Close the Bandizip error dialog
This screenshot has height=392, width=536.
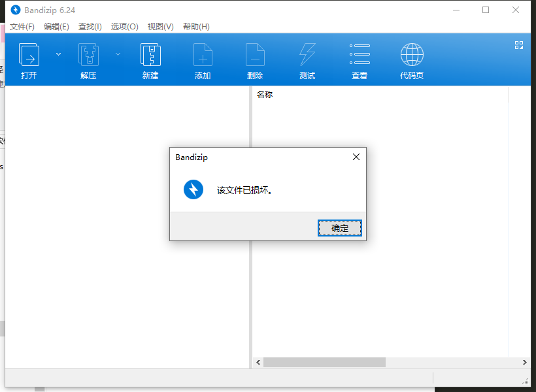[x=356, y=157]
